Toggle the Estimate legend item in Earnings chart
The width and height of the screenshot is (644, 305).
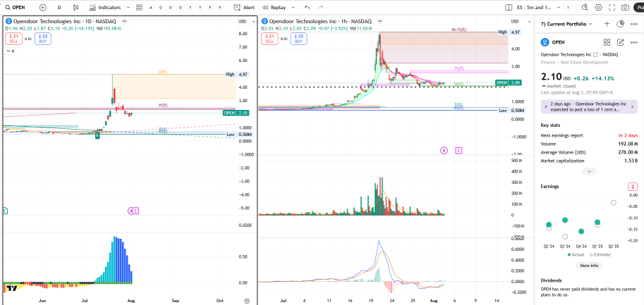[x=600, y=254]
